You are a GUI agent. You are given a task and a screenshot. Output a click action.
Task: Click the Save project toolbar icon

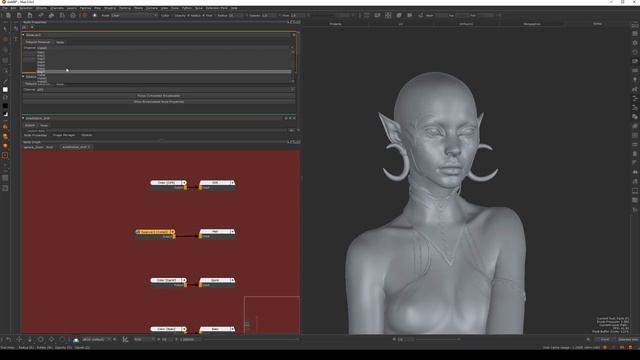pos(30,16)
